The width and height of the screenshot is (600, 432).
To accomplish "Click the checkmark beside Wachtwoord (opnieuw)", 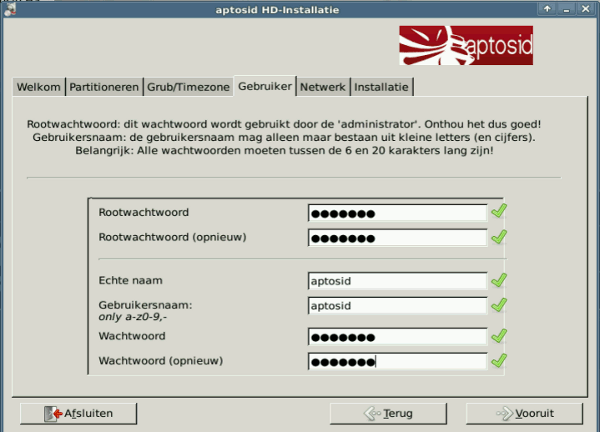I will click(499, 360).
